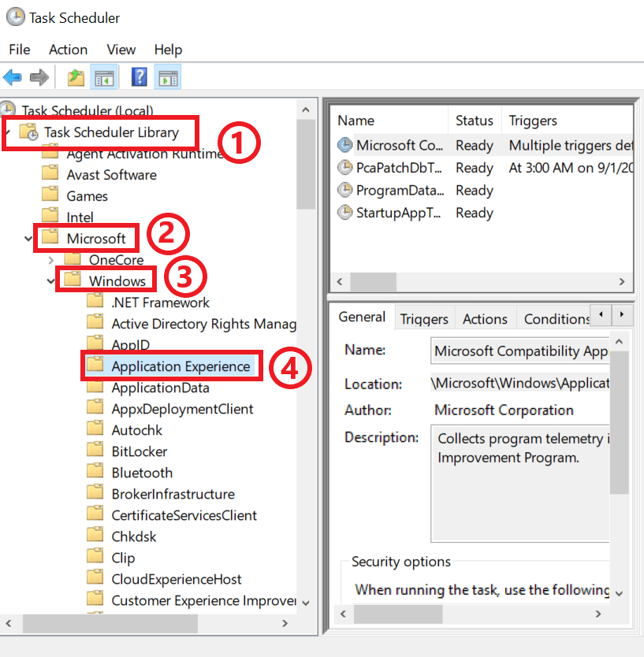Switch to the Actions tab
Screen dimensions: 644x657
484,317
